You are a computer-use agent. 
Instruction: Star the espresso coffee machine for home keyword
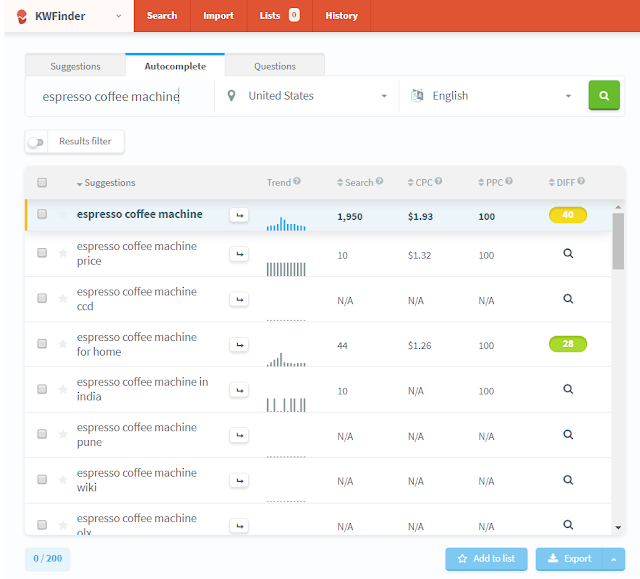[x=63, y=344]
